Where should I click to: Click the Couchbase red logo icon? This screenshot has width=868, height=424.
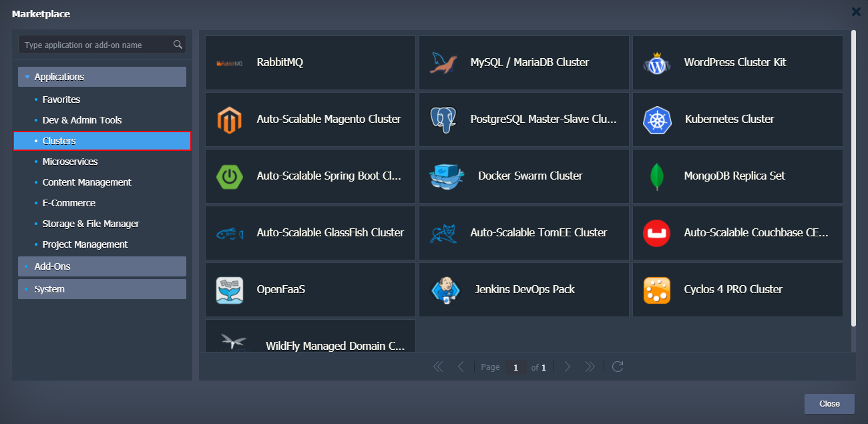click(x=657, y=233)
